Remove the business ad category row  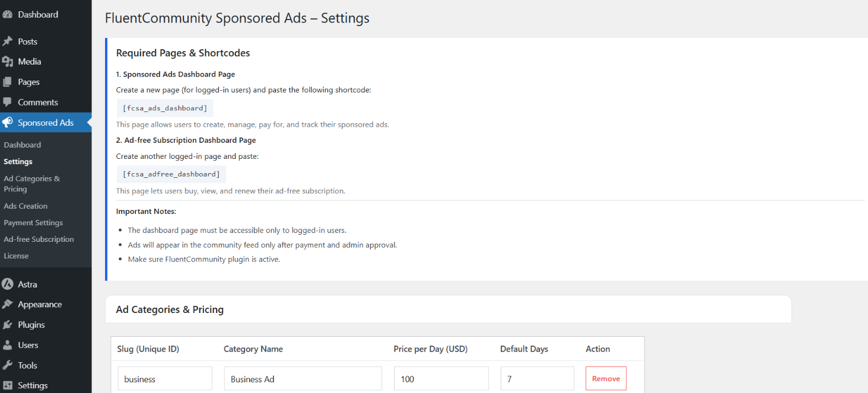(606, 378)
